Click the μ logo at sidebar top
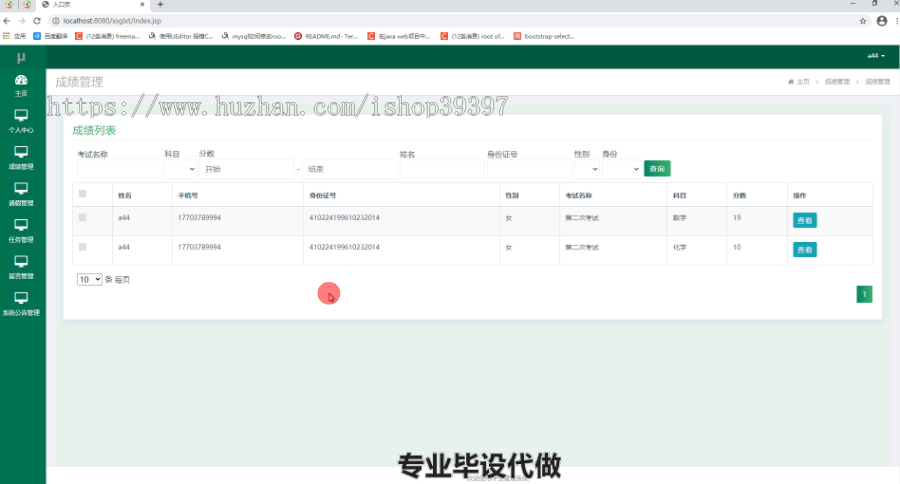900x484 pixels. pyautogui.click(x=21, y=57)
